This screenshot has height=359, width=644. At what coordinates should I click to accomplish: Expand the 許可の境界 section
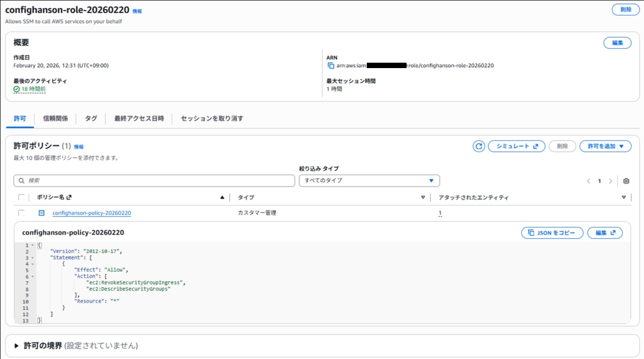pyautogui.click(x=17, y=346)
